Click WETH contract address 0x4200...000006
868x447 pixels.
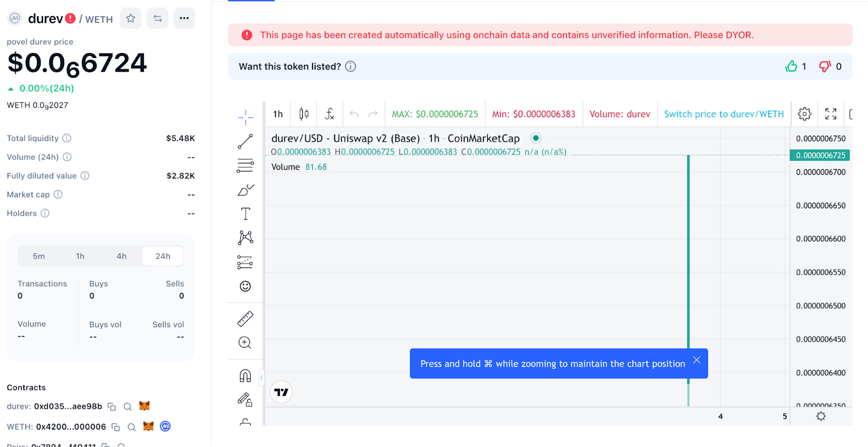[x=71, y=427]
